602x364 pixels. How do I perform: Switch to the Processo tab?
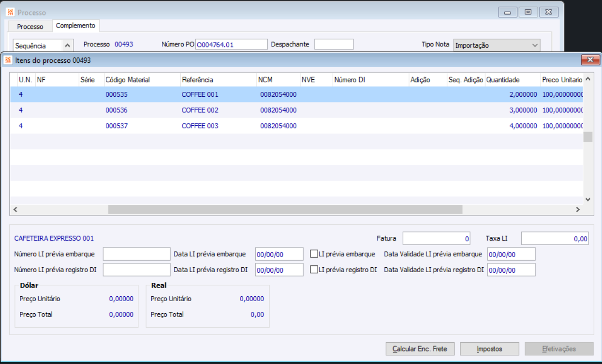click(x=30, y=27)
